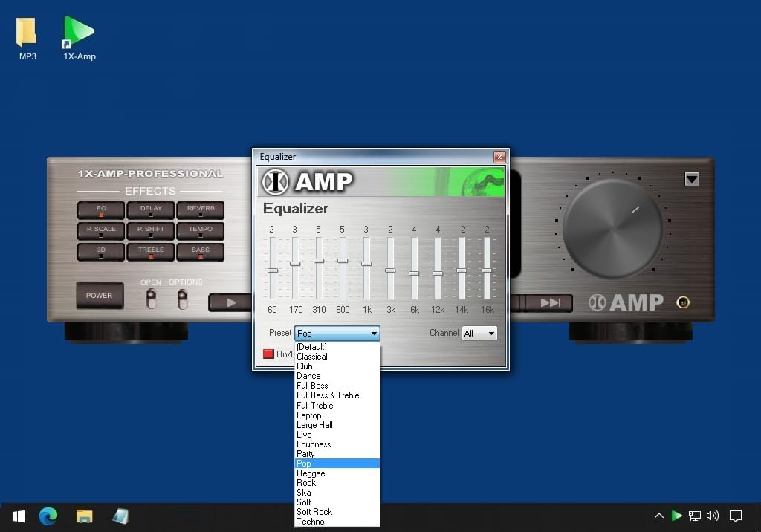Click the headphone jack icon on amp
The height and width of the screenshot is (532, 761).
682,302
